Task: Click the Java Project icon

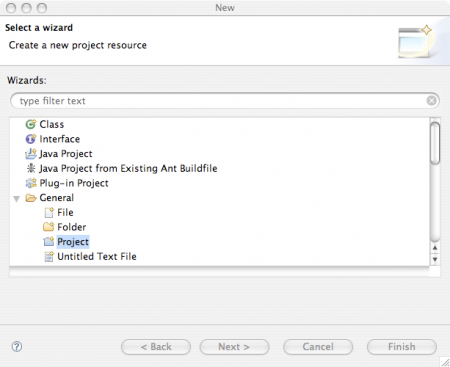Action: point(31,154)
